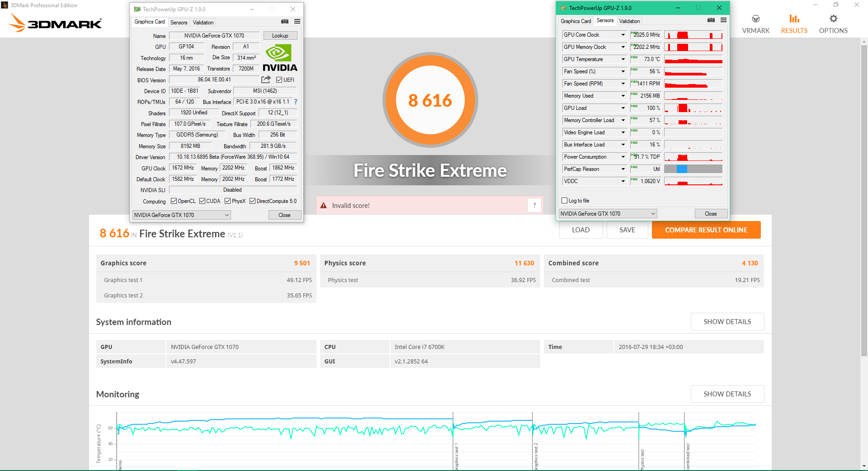Open the hamburger menu in right GPU-Z window

723,20
